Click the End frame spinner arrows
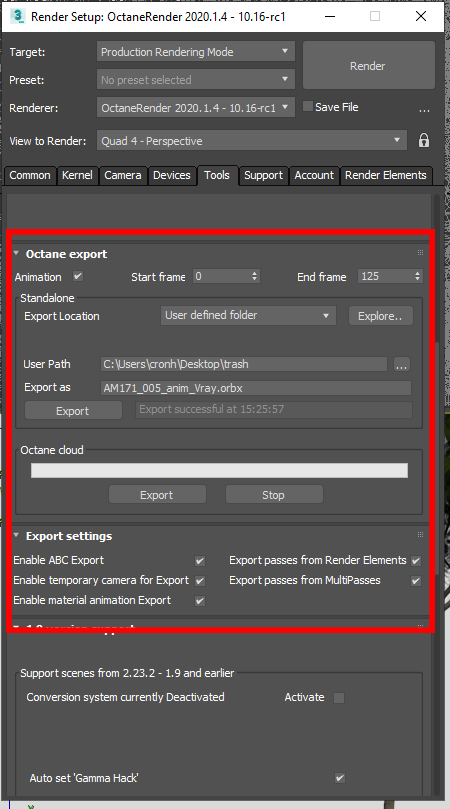The height and width of the screenshot is (809, 450). [x=417, y=277]
